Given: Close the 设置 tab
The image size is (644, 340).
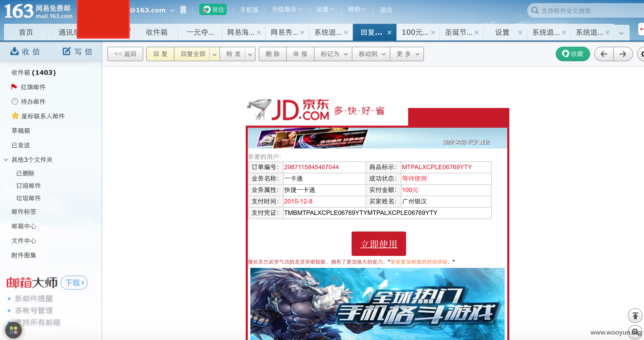Looking at the screenshot, I should tap(520, 32).
